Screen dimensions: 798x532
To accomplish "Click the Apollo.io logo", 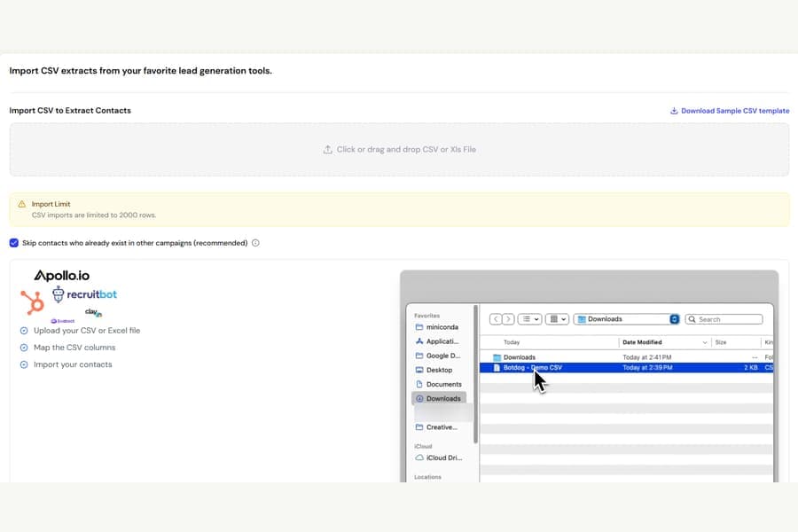I will pyautogui.click(x=61, y=276).
